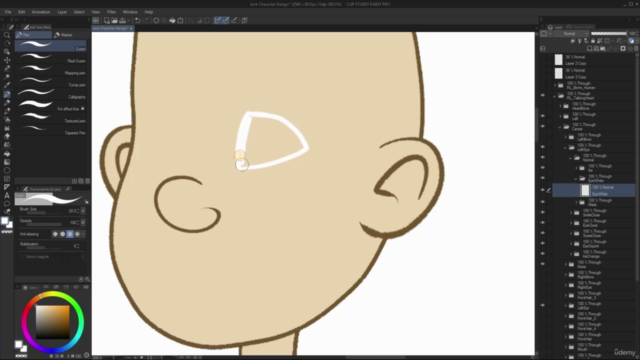Click the Stabilization value field
This screenshot has height=360, width=640.
(75, 246)
